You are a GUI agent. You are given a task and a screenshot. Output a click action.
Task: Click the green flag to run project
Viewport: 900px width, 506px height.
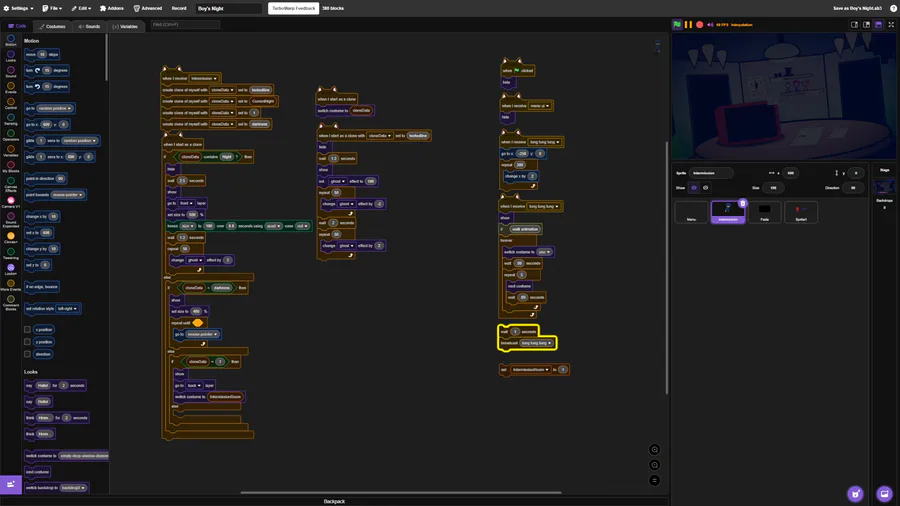(x=677, y=25)
